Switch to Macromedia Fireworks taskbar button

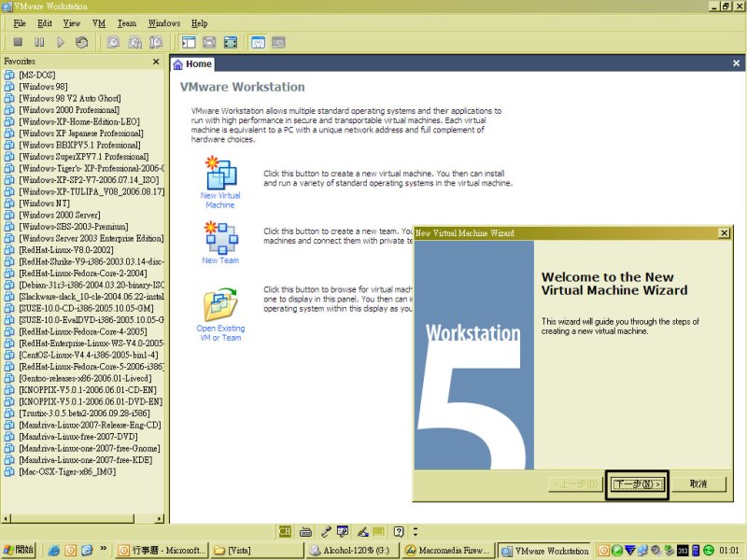coord(448,551)
